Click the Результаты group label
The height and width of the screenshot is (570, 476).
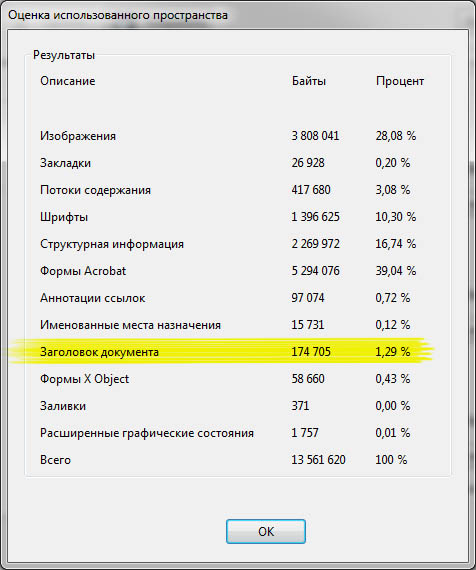point(64,55)
